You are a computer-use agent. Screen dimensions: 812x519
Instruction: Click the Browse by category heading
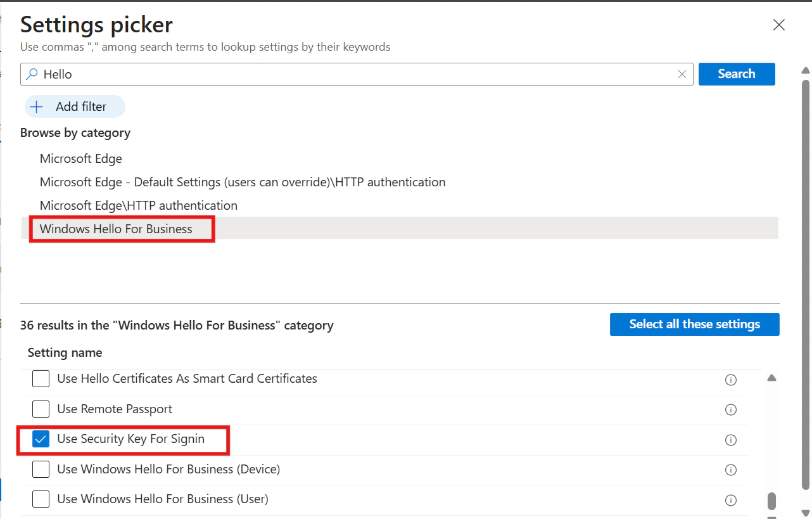point(75,132)
